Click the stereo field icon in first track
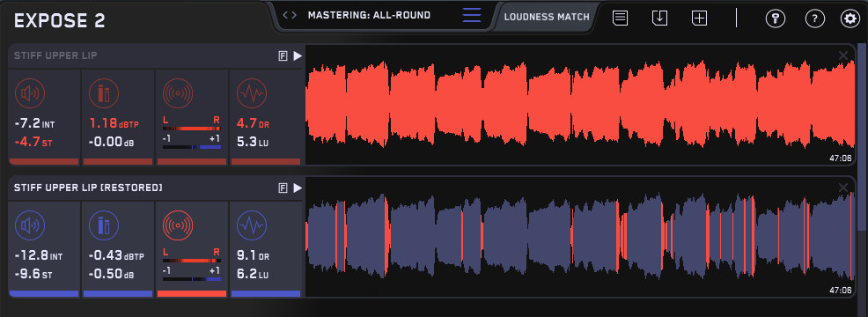 (177, 93)
